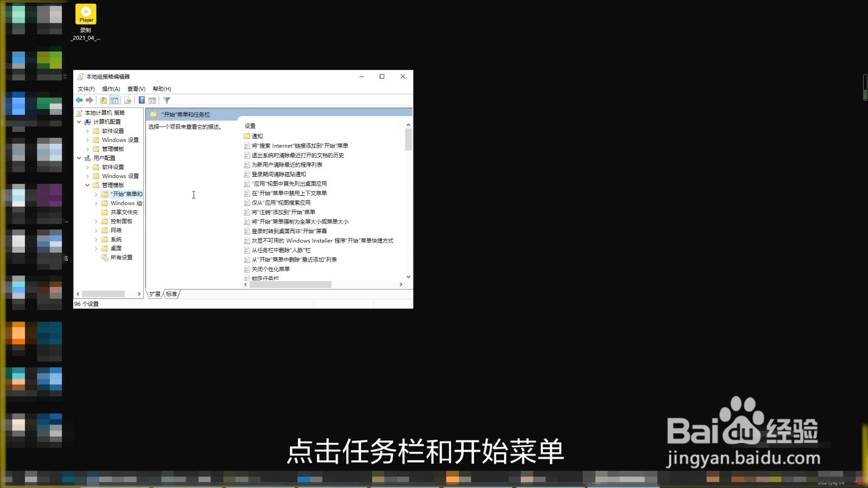Collapse the 用户配置 tree node
The height and width of the screenshot is (488, 868).
tap(79, 158)
